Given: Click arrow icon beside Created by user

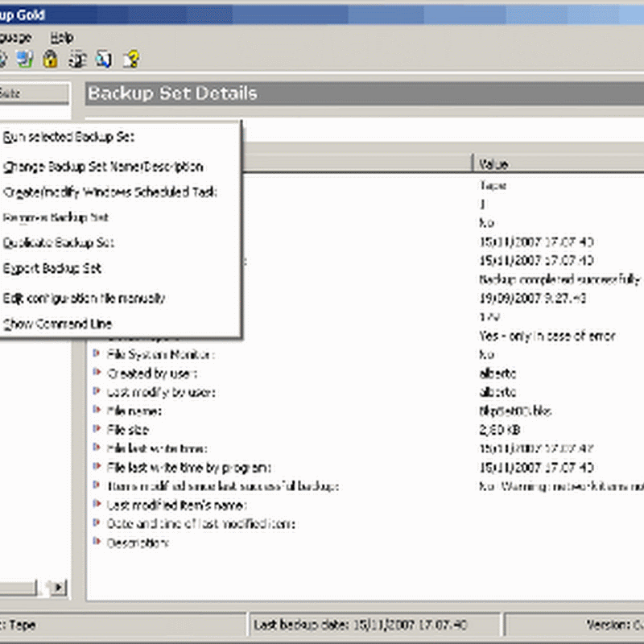Looking at the screenshot, I should point(97,374).
